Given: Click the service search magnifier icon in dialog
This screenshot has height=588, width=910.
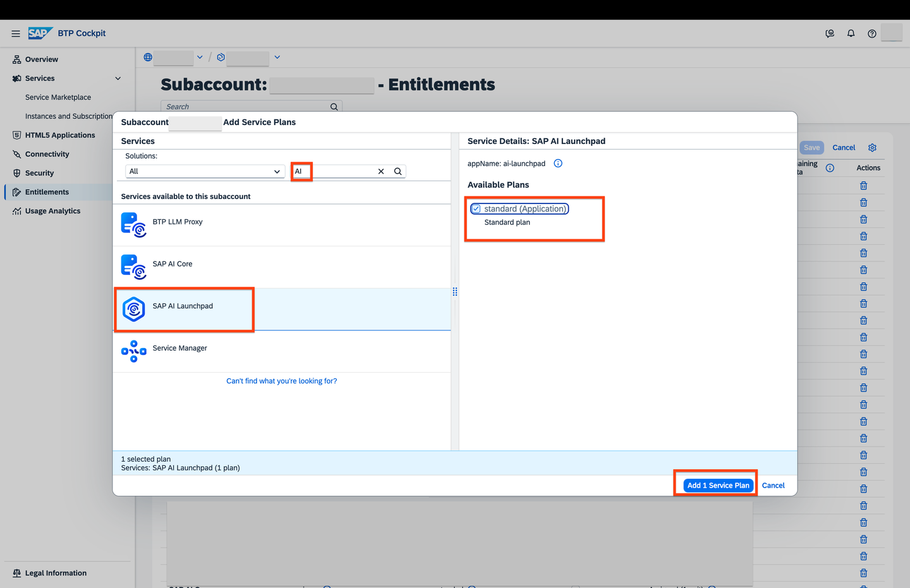Looking at the screenshot, I should pos(397,171).
